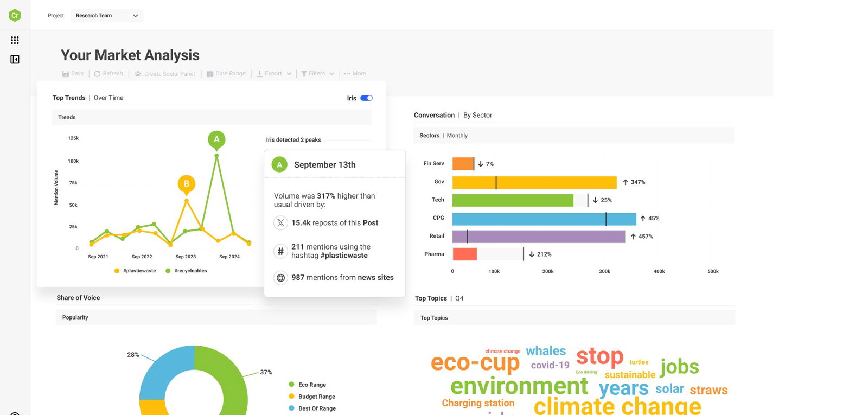Select the Popularity tab header
The width and height of the screenshot is (868, 415).
[x=216, y=317]
